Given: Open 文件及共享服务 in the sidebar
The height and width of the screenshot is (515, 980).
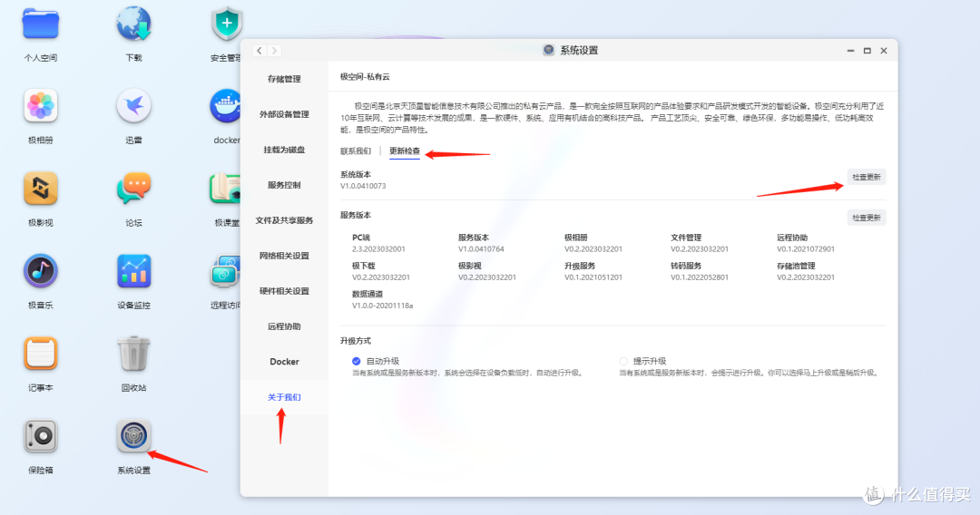Looking at the screenshot, I should coord(284,220).
